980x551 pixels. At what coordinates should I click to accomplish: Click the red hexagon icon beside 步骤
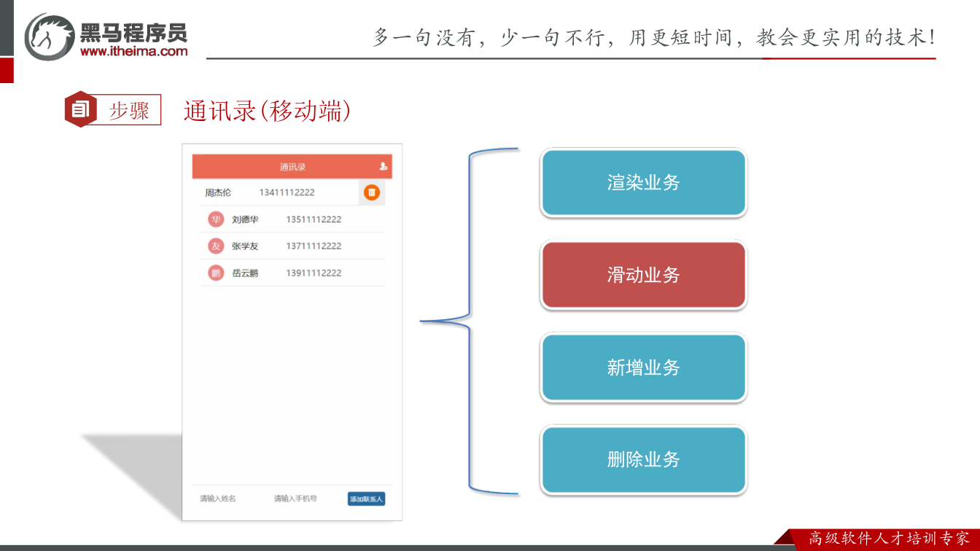pyautogui.click(x=80, y=109)
